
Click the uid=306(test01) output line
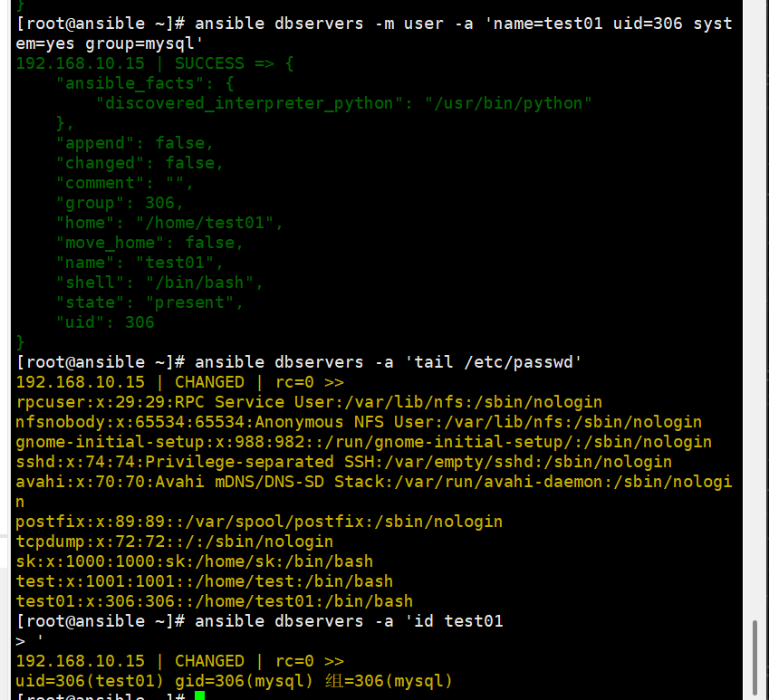(235, 681)
